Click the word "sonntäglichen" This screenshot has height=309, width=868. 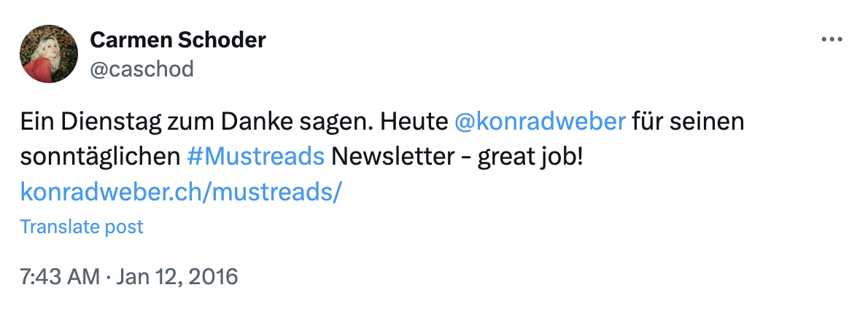[99, 157]
